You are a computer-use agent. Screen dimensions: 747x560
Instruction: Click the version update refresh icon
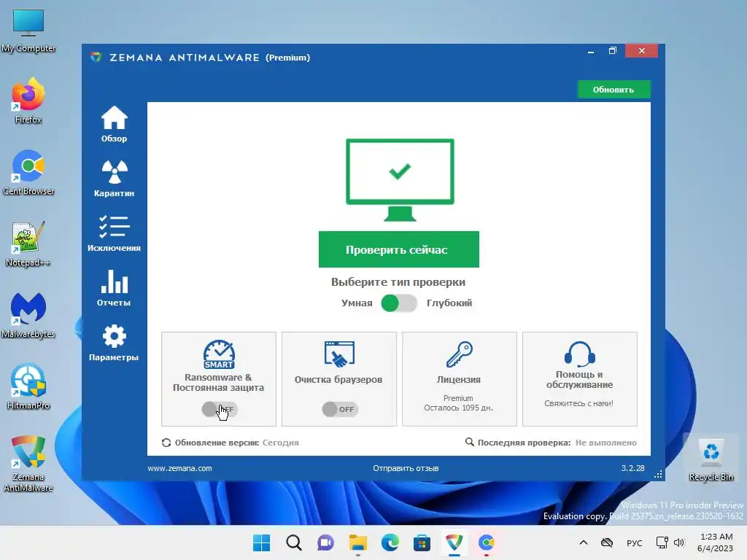(166, 443)
